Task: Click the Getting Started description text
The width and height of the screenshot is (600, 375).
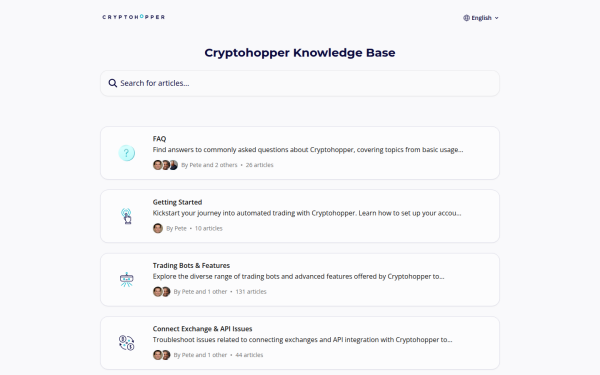Action: click(x=307, y=213)
